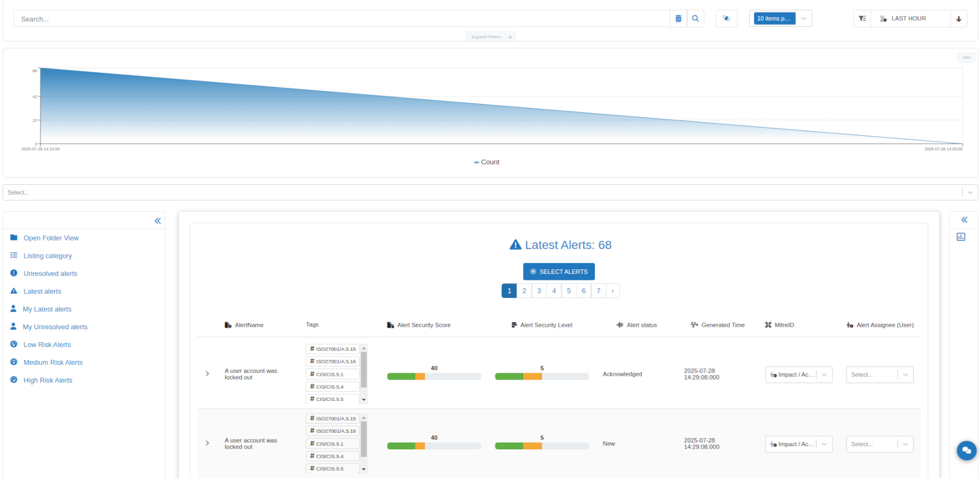The image size is (980, 478).
Task: Click first row Alert Security Score bar
Action: [x=434, y=376]
